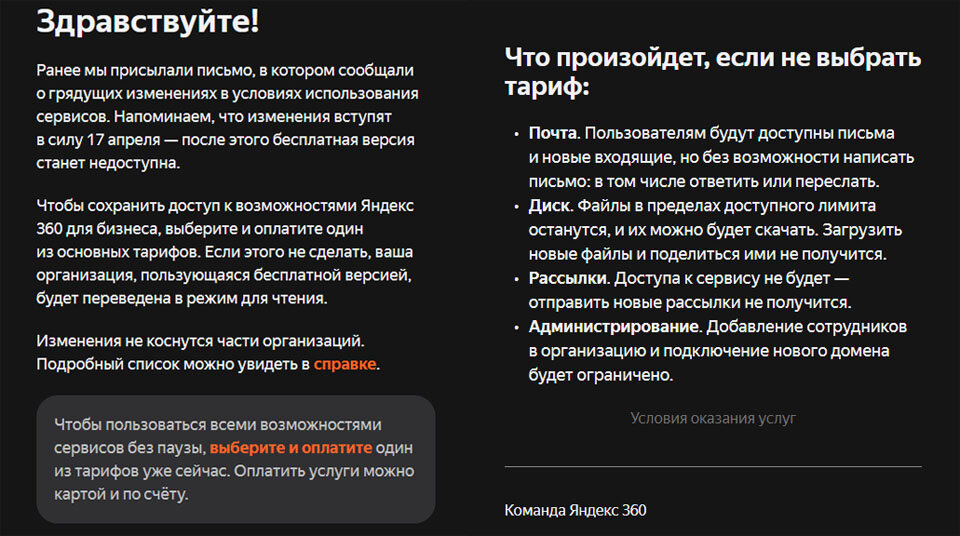Click the line "отправить новые рассылки не получится."
The width and height of the screenshot is (960, 536).
click(x=690, y=303)
